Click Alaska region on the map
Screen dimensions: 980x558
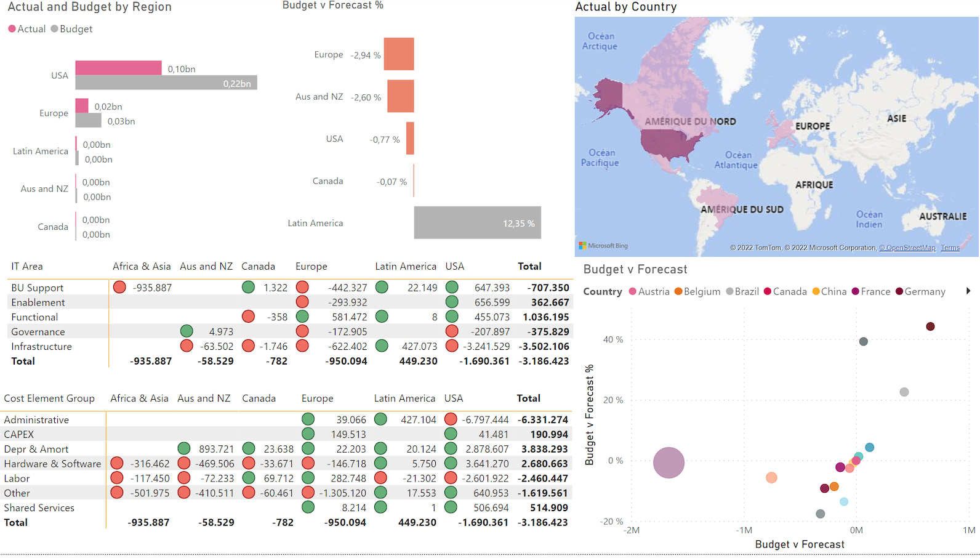[x=609, y=99]
